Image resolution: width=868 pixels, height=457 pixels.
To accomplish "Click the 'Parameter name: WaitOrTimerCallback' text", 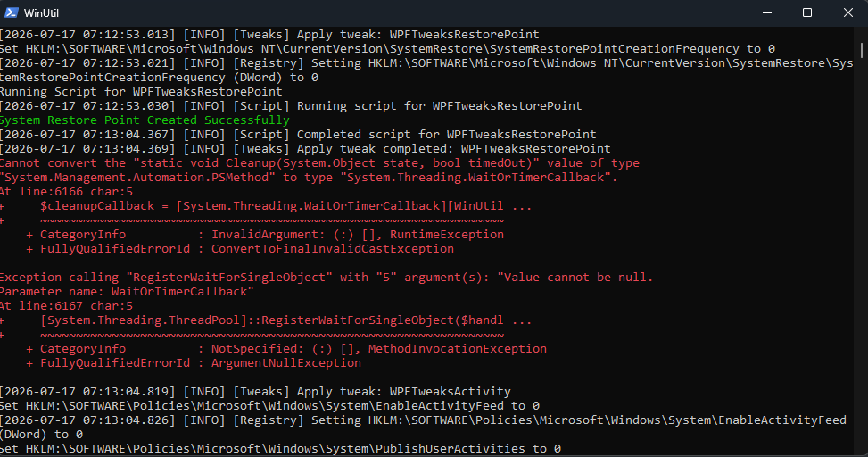I will [x=127, y=291].
